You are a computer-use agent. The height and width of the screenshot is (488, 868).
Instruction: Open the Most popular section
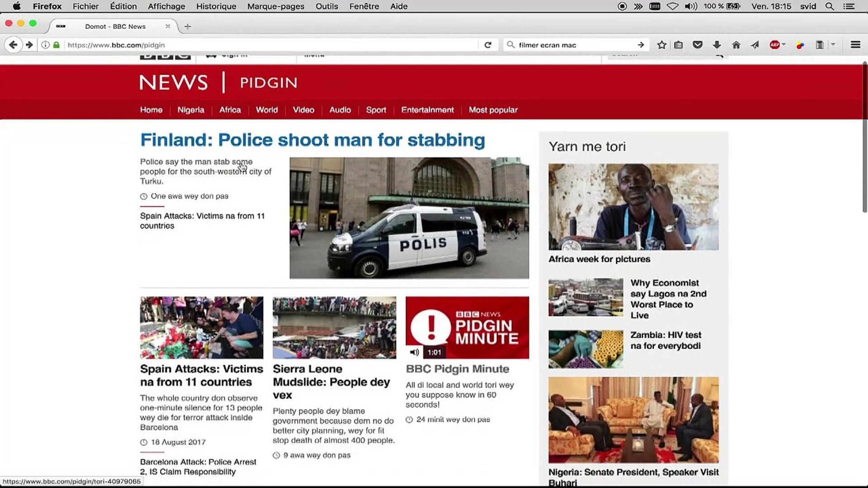[493, 110]
